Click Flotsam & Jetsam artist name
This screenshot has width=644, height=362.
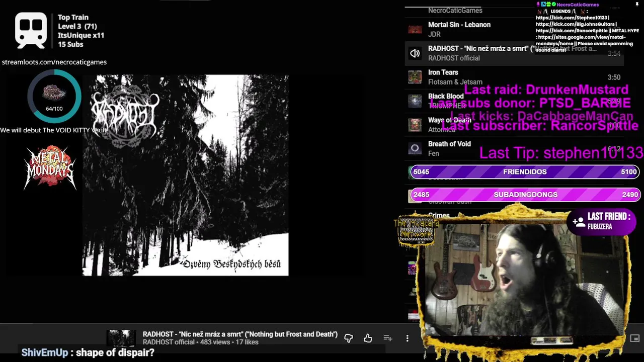[x=455, y=82]
